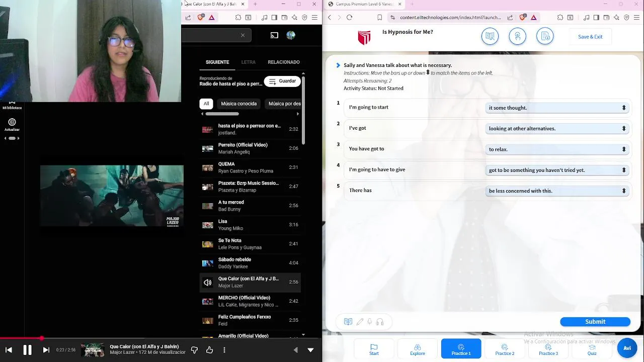Go to the Practice 1 section
This screenshot has width=644, height=362.
[461, 349]
